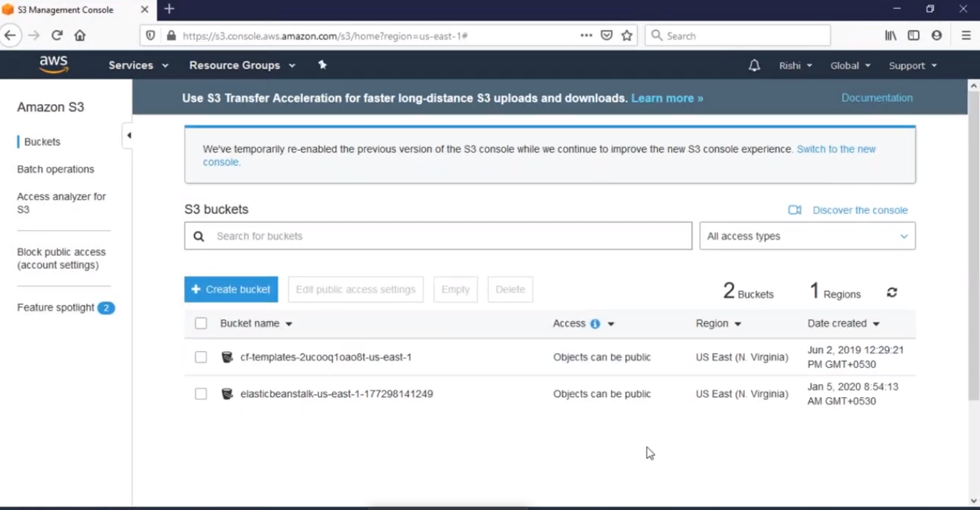Refresh the bucket list with the refresh icon
This screenshot has width=980, height=510.
coord(891,292)
